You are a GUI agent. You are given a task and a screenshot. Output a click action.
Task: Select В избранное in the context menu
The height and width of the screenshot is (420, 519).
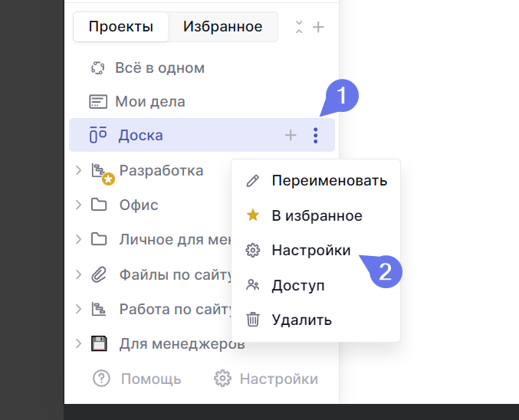pyautogui.click(x=317, y=216)
